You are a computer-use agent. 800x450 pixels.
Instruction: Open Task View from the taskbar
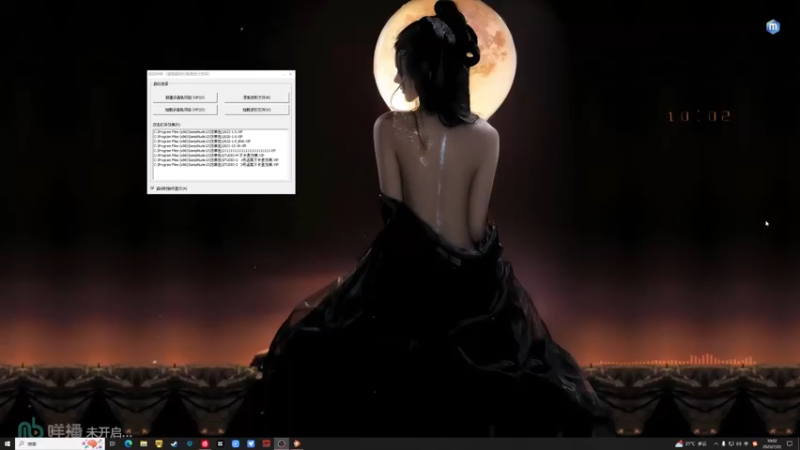[112, 444]
